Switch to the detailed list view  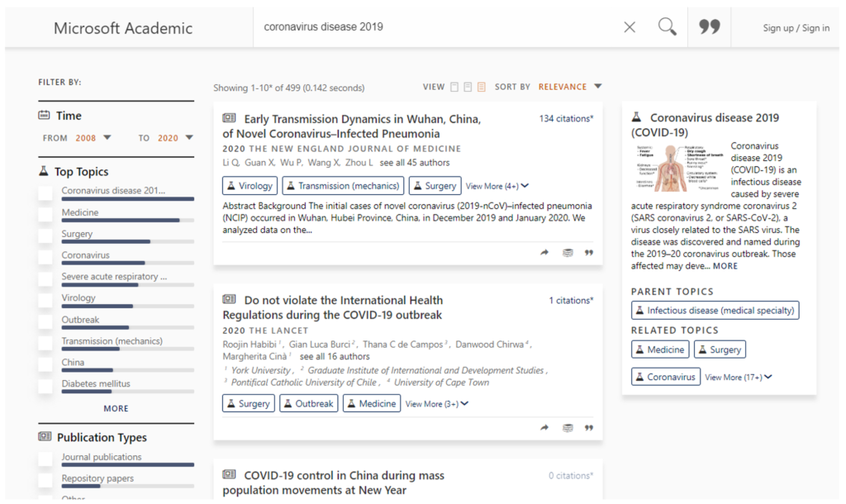coord(482,86)
